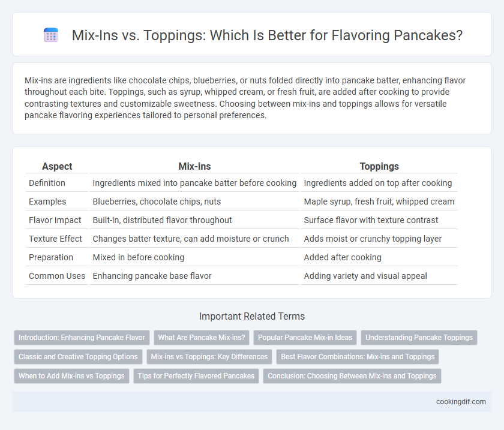Click the page title heading
Screen dimensions: 504x430
pos(267,35)
